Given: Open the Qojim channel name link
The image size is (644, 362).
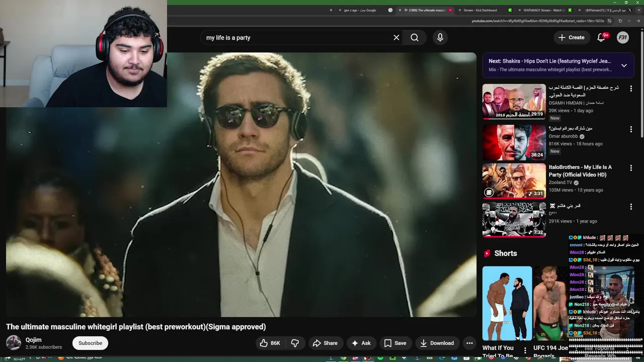Looking at the screenshot, I should 34,339.
